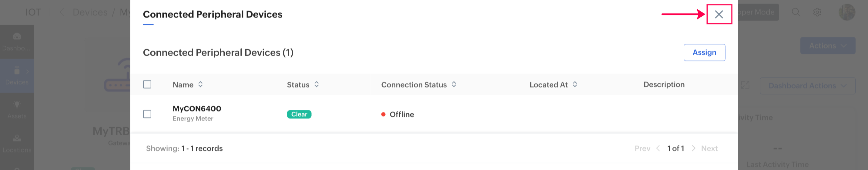868x170 pixels.
Task: Toggle the select-all header checkbox
Action: click(147, 85)
